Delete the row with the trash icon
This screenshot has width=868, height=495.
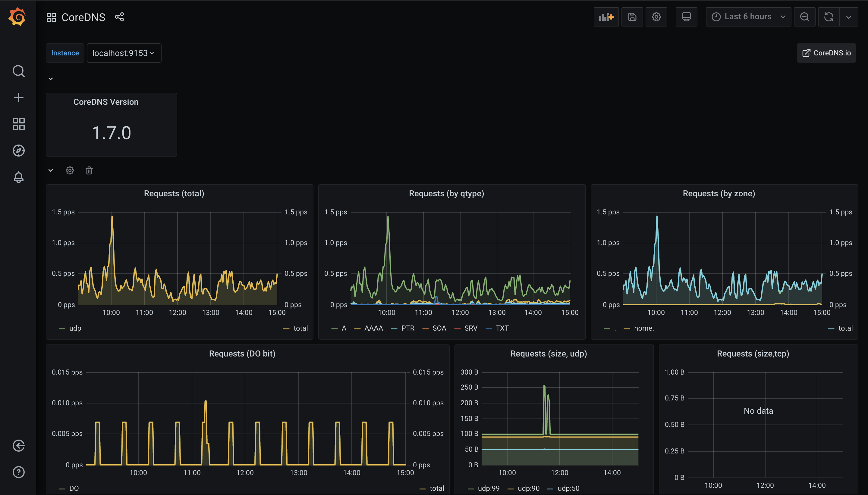coord(89,170)
